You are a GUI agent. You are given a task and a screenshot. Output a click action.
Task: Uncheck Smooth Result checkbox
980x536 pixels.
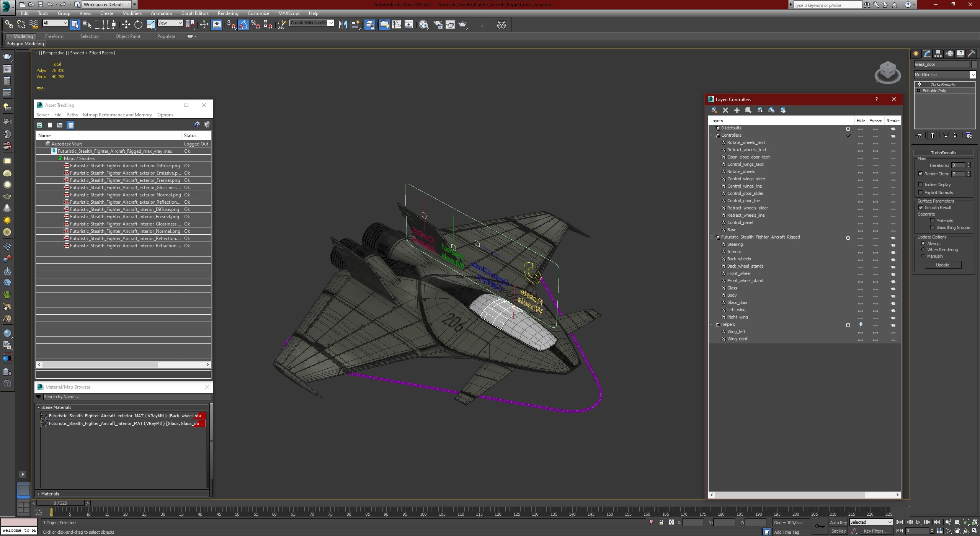(x=921, y=208)
